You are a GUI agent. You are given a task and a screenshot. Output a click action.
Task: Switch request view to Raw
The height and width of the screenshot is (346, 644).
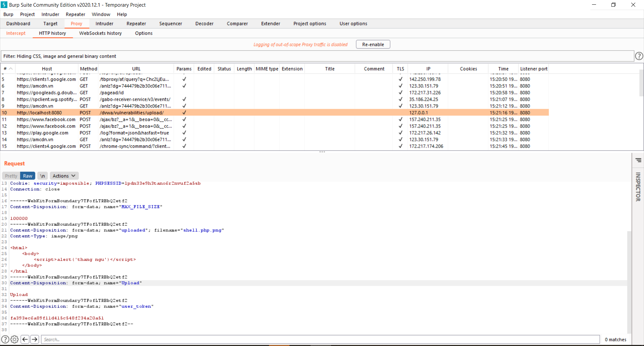(x=28, y=176)
